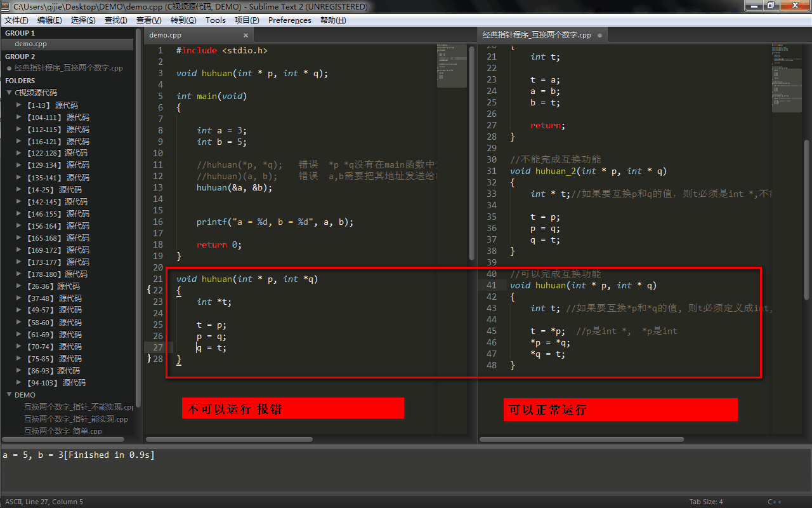Expand the 【94-103】源代码 folder
The image size is (812, 508).
(20, 382)
